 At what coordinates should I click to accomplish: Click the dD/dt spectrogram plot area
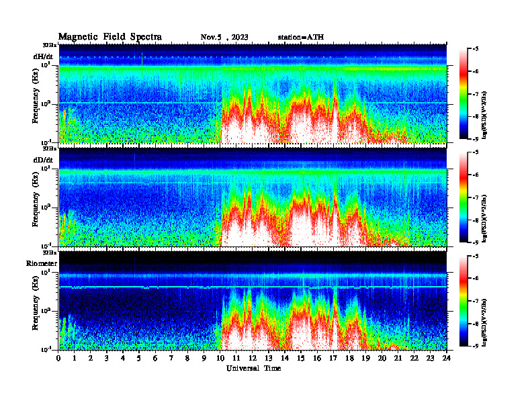pos(253,197)
